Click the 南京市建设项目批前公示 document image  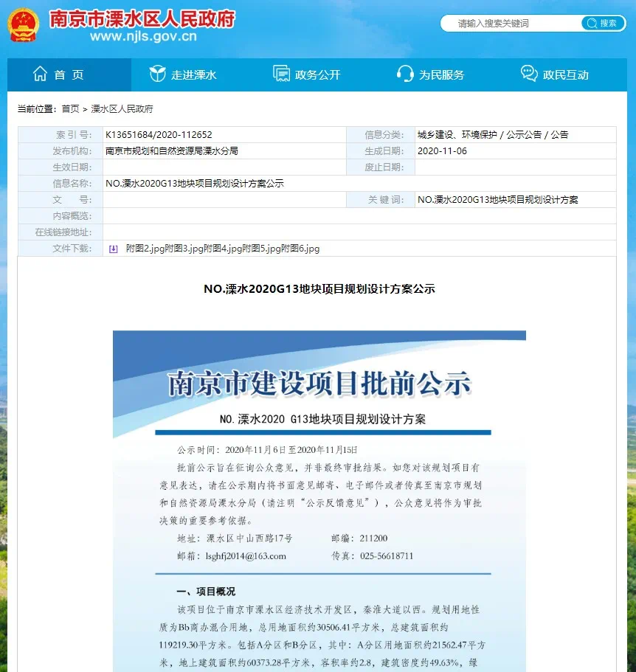pos(319,502)
